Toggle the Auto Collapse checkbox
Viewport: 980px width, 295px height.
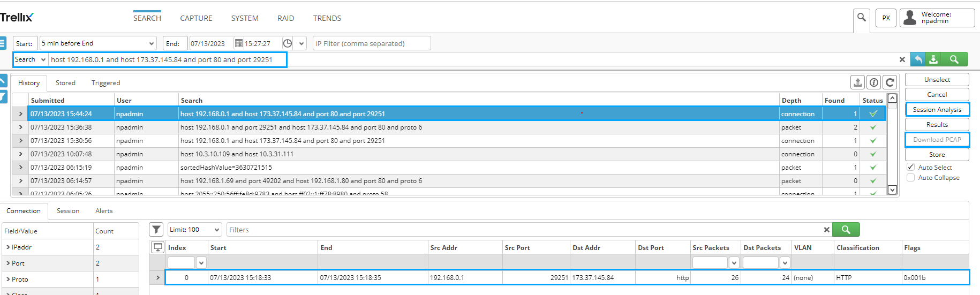point(910,177)
